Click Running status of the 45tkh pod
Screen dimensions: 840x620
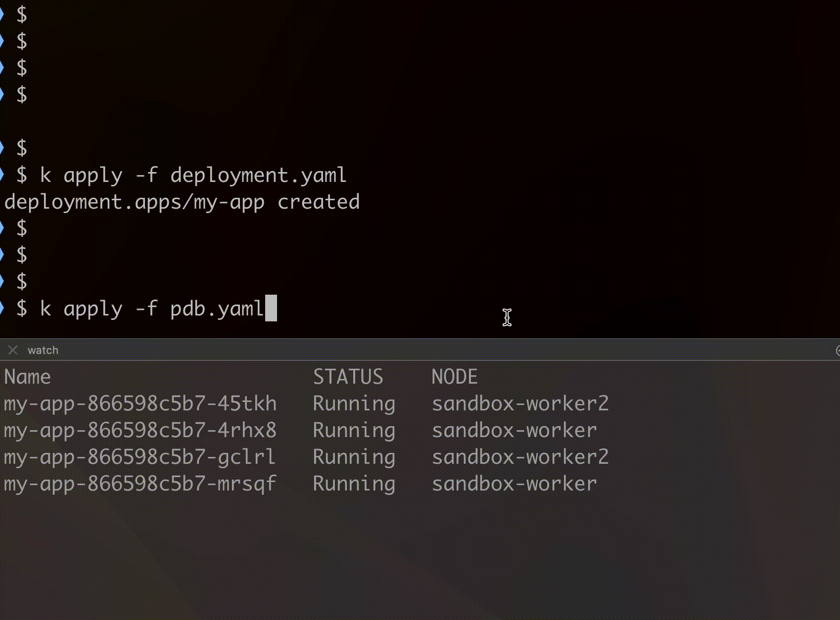point(354,403)
